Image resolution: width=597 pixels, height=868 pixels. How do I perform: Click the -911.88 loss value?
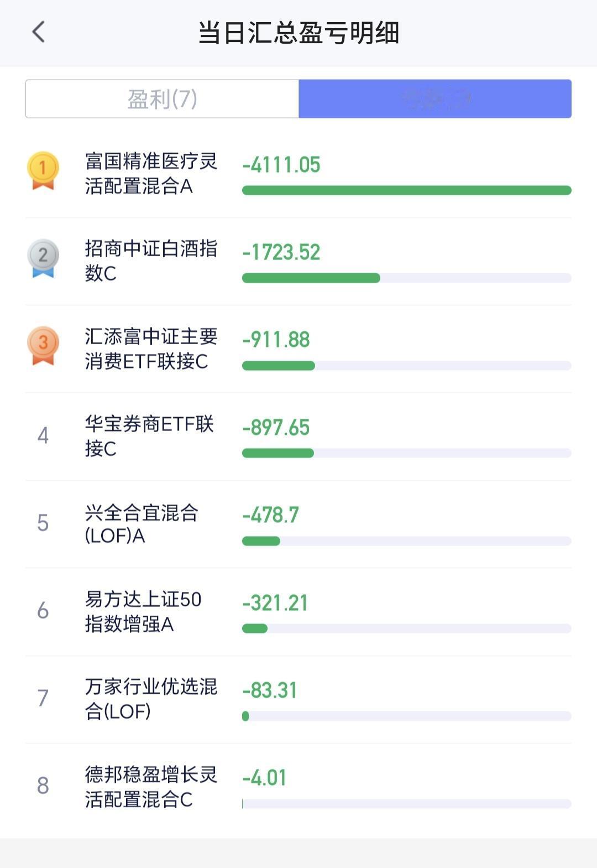276,340
